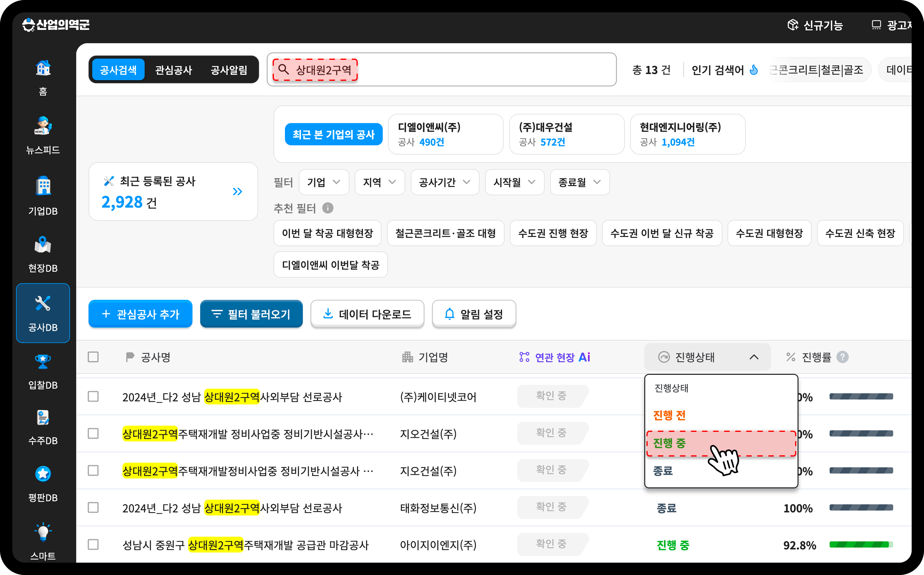Open the 홈 sidebar icon
The width and height of the screenshot is (924, 575).
43,68
